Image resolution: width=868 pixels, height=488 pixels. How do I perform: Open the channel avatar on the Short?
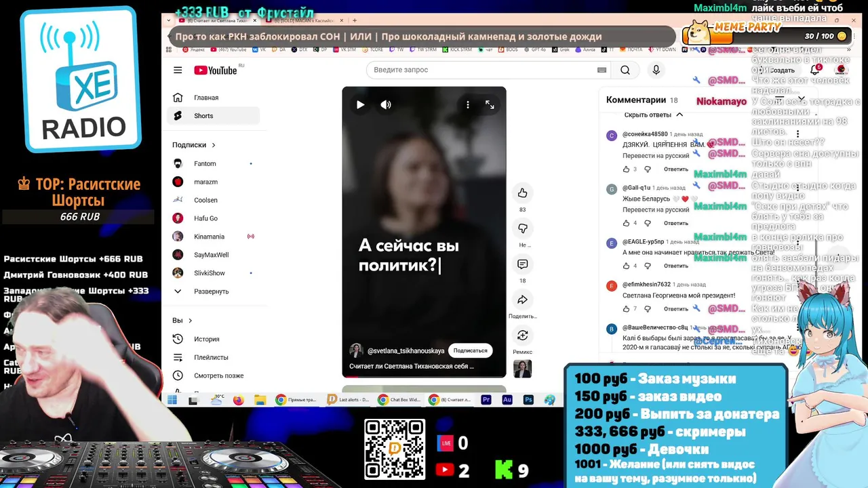tap(356, 350)
